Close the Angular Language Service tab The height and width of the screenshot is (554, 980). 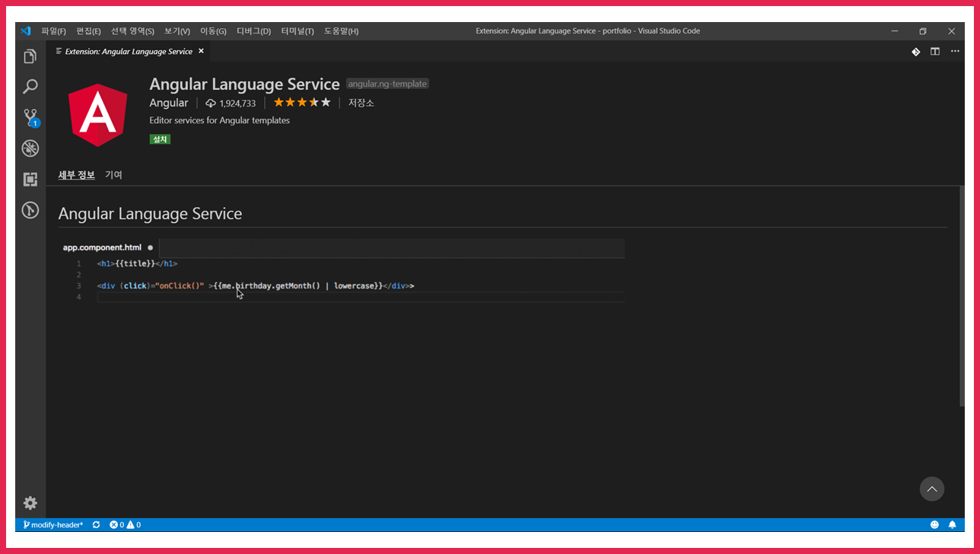click(x=201, y=52)
